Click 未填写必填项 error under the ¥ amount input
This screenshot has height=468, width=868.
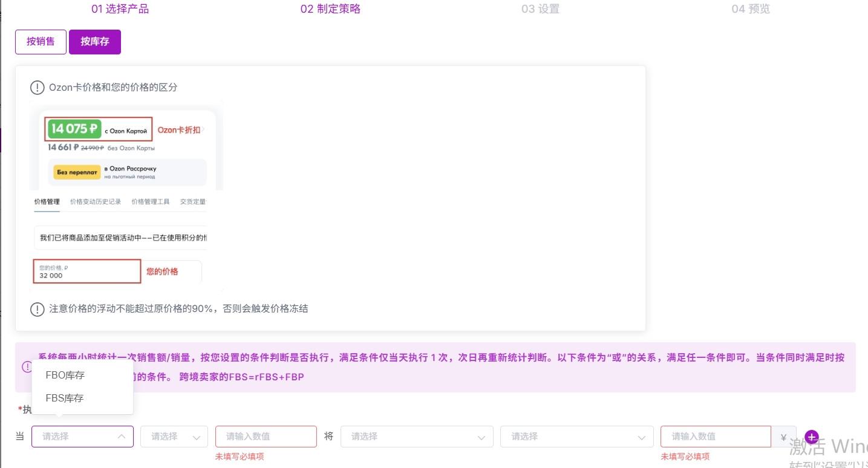[685, 457]
